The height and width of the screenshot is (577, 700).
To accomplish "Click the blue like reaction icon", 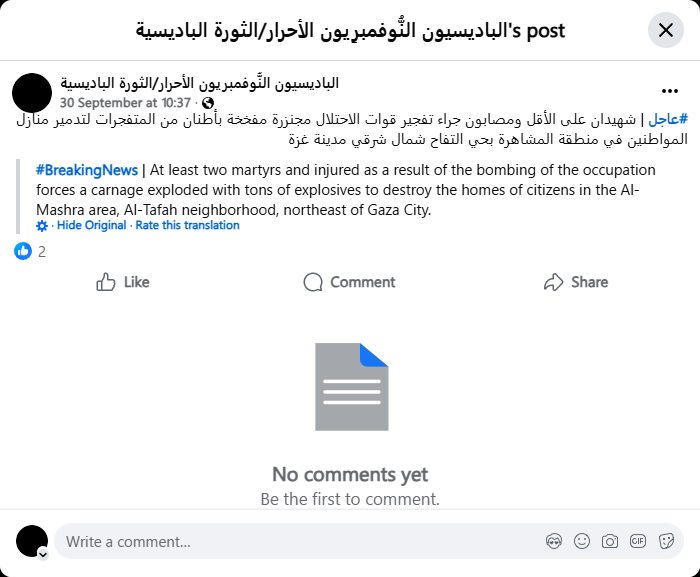I will (x=23, y=251).
